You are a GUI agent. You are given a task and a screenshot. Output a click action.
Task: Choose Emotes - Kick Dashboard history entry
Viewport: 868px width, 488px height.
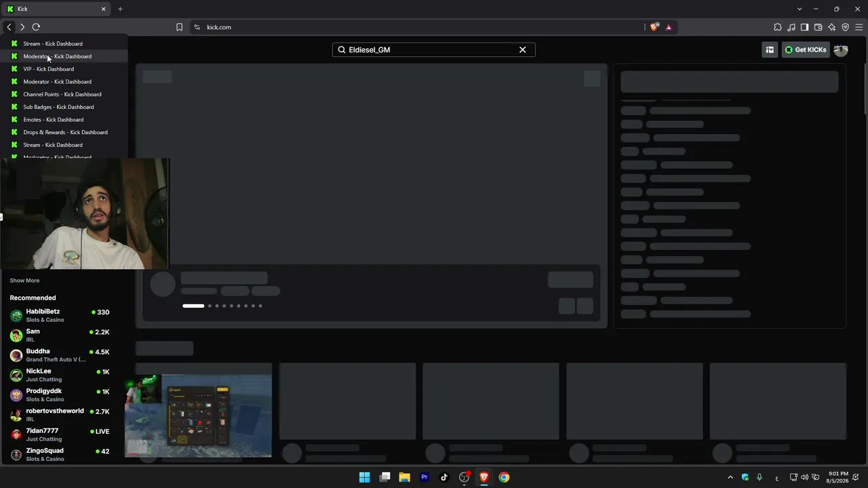coord(64,119)
